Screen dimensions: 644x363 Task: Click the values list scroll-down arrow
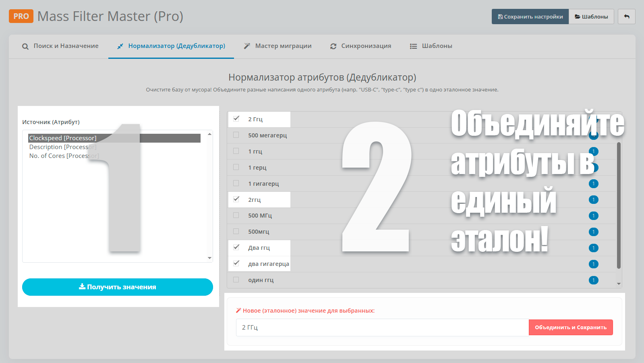click(619, 284)
